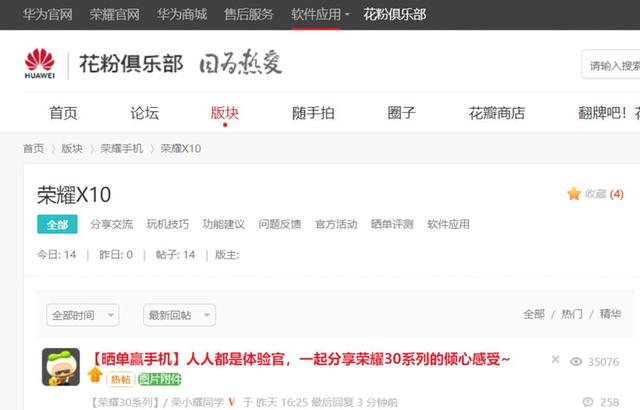Go to the 首页 main nav tab
The width and height of the screenshot is (640, 410).
pyautogui.click(x=63, y=113)
